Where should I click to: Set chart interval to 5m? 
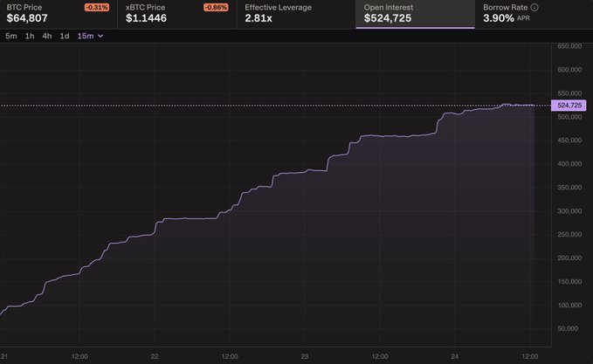[11, 36]
